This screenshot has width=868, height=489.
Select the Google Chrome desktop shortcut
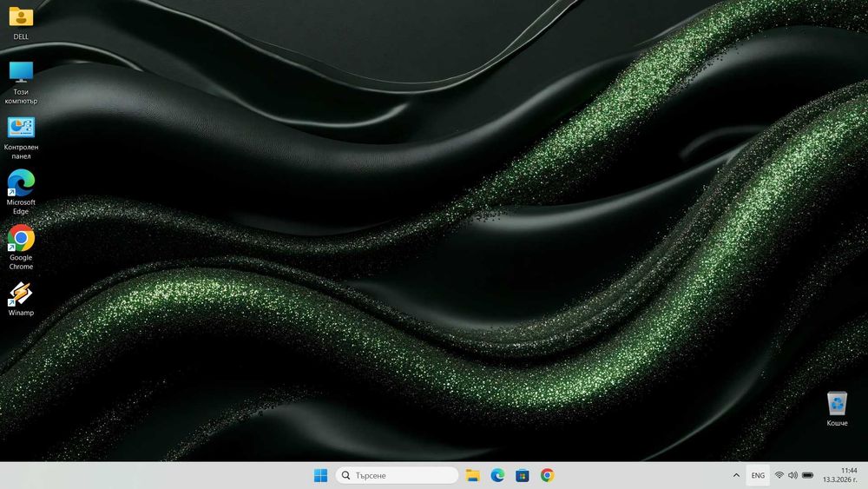(x=21, y=238)
